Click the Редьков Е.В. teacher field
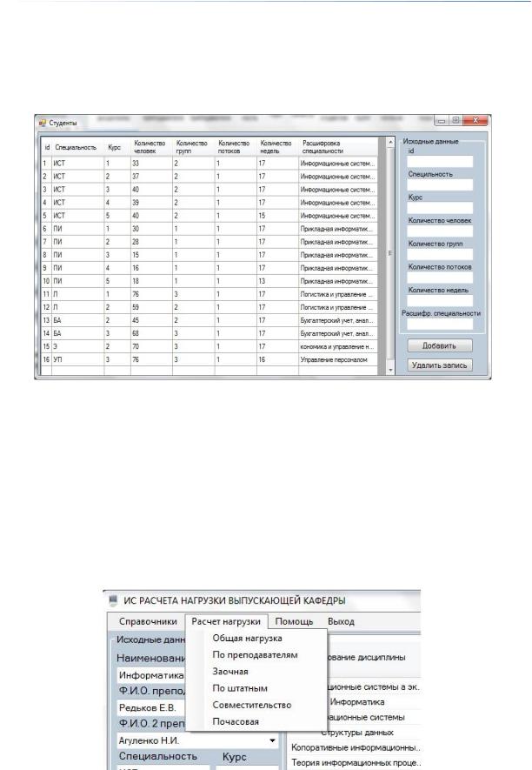The width and height of the screenshot is (532, 770). 152,707
